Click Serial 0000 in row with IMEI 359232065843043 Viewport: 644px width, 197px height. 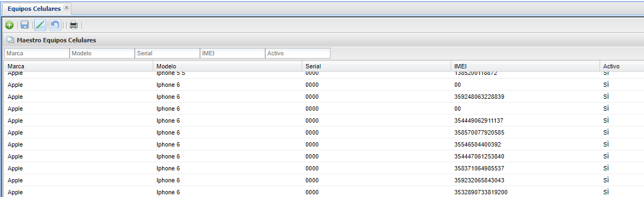[312, 180]
